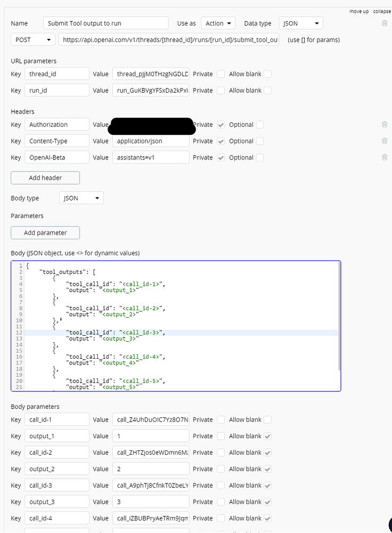Uncheck Allow blank for call_id-3
This screenshot has width=392, height=533.
tap(268, 486)
